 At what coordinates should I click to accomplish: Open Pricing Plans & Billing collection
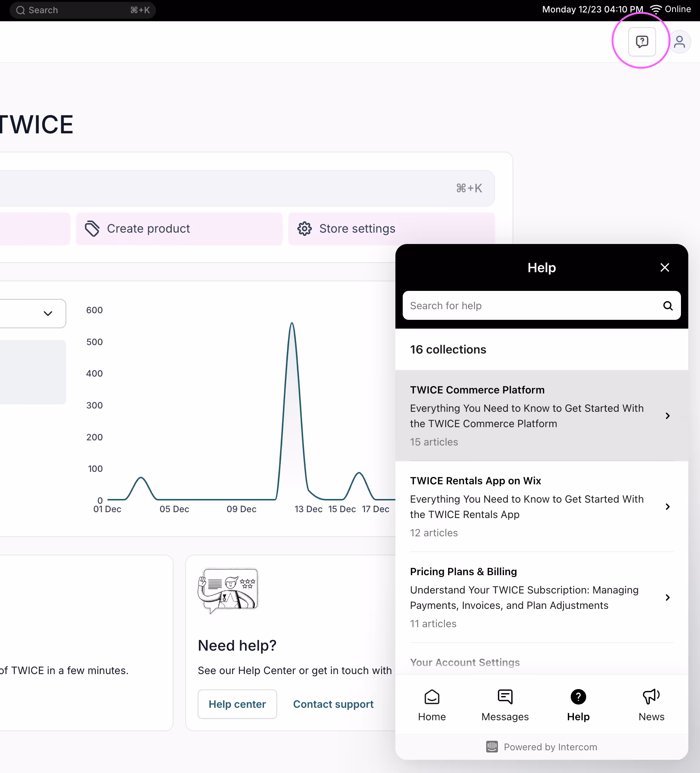[x=541, y=598]
